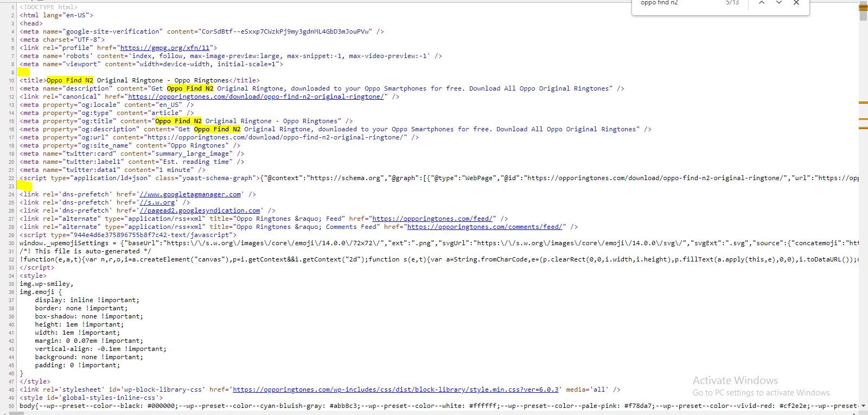Click the 'og:site_name' meta line
Screen dimensions: 868x415
130,145
